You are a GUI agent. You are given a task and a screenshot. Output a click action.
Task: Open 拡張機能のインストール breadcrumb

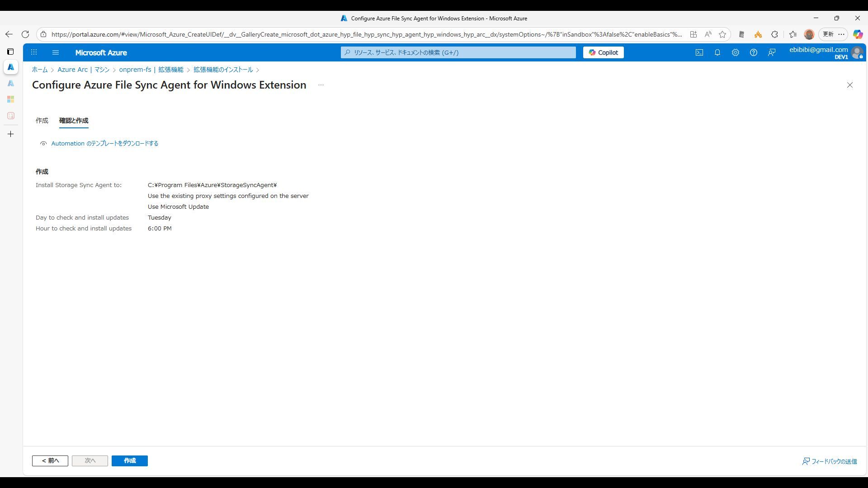(223, 70)
